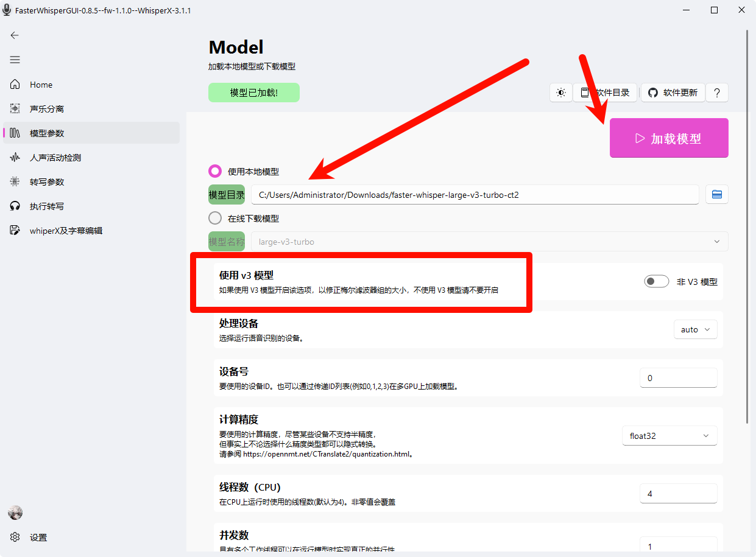Switch to the 转写参数 page

(x=46, y=181)
